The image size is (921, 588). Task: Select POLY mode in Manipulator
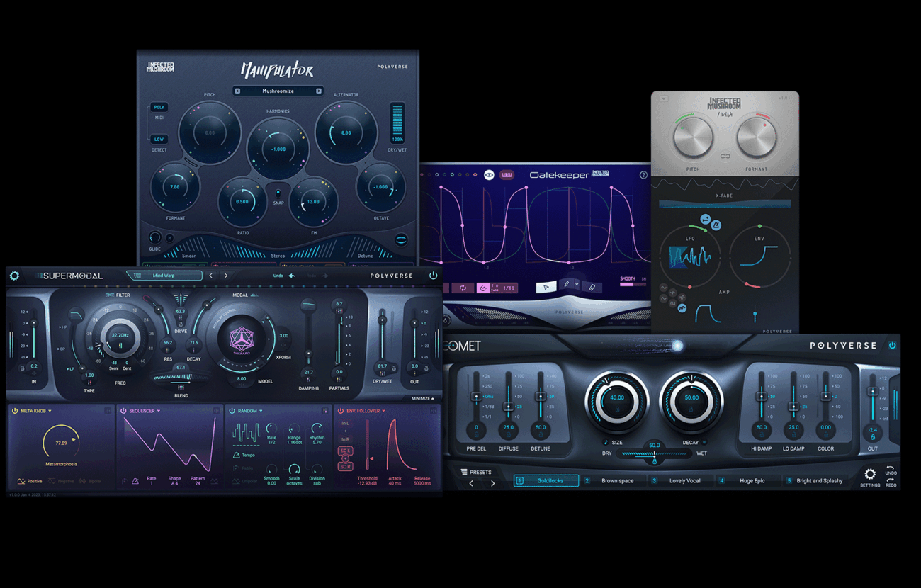click(159, 108)
